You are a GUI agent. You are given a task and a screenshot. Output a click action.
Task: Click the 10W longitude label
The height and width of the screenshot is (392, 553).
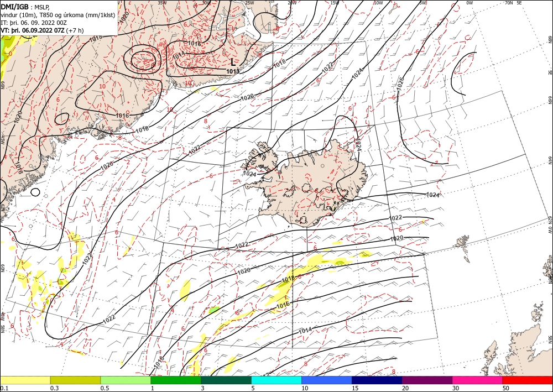click(x=378, y=3)
